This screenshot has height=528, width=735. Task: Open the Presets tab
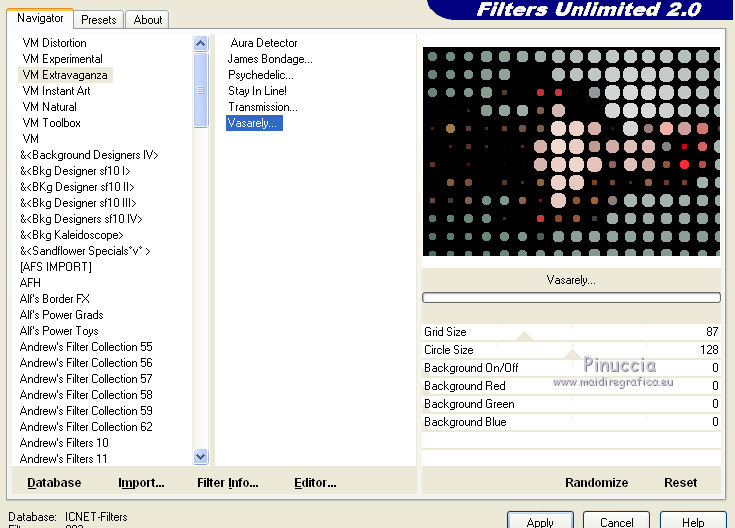click(98, 20)
